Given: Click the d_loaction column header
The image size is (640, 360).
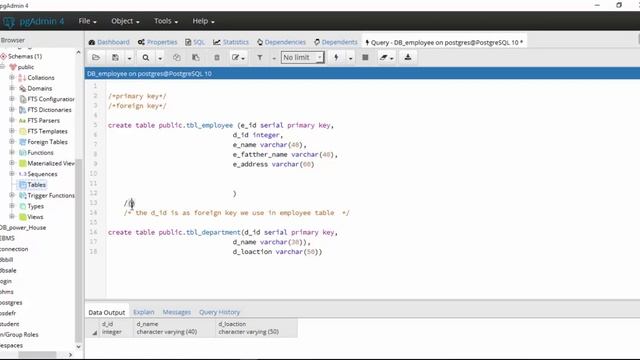Looking at the screenshot, I should pos(257,328).
